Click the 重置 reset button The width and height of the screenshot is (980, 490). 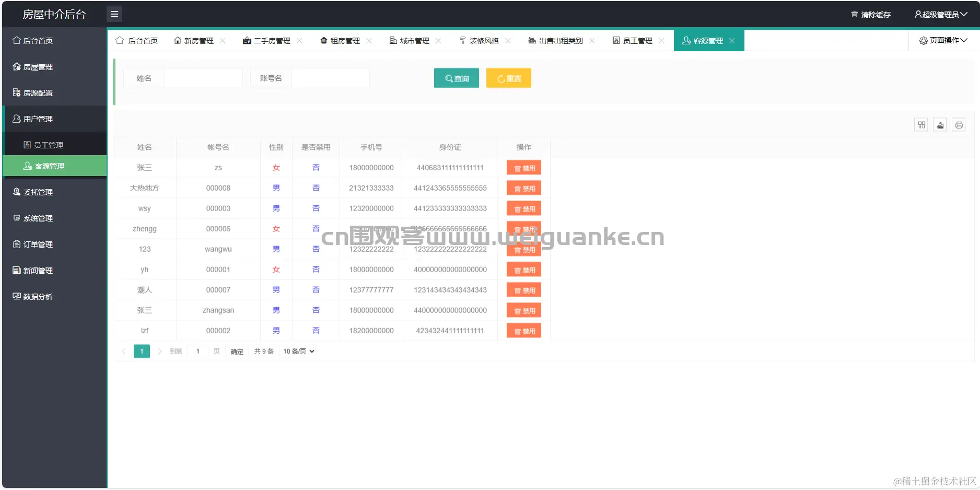509,78
